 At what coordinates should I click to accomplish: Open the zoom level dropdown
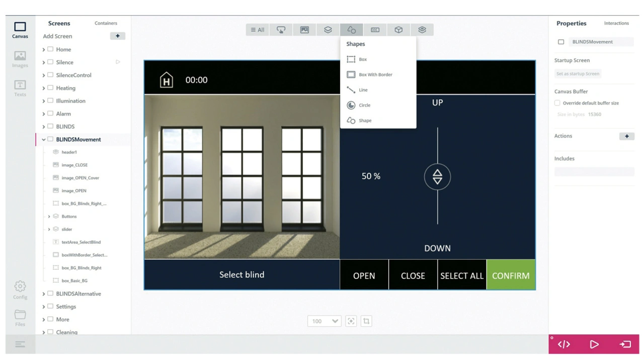coord(324,321)
